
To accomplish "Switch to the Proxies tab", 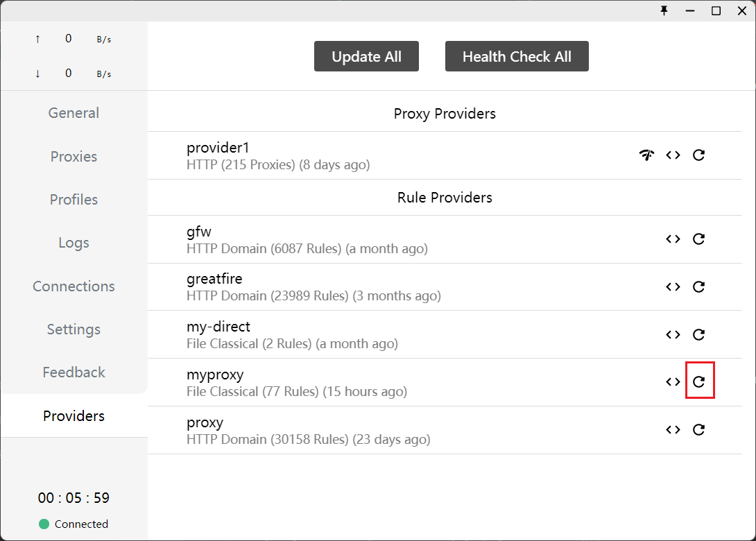I will coord(74,156).
